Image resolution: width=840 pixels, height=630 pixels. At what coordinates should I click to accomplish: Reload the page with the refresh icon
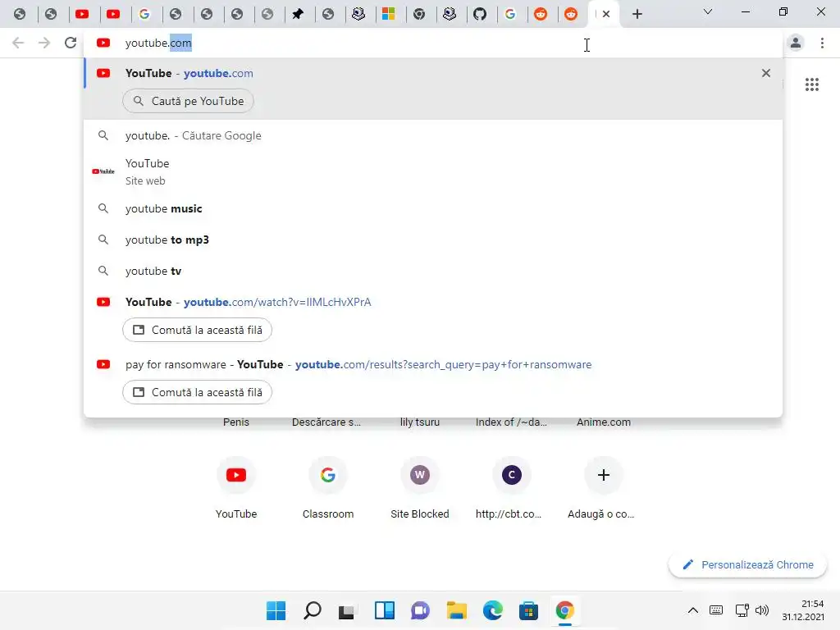71,43
